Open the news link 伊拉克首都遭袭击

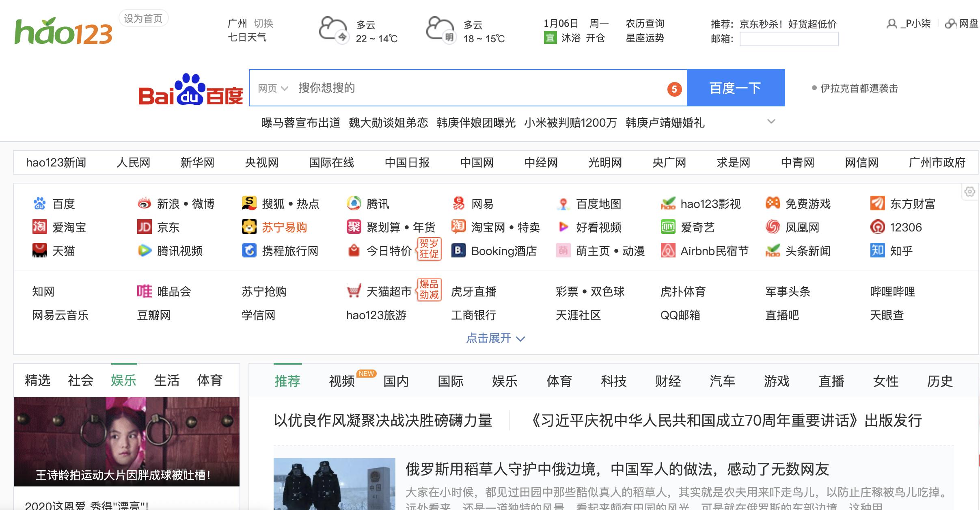click(859, 87)
